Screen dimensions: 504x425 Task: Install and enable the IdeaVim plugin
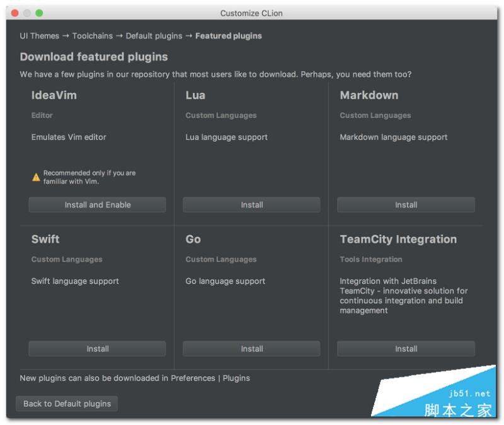[x=98, y=204]
